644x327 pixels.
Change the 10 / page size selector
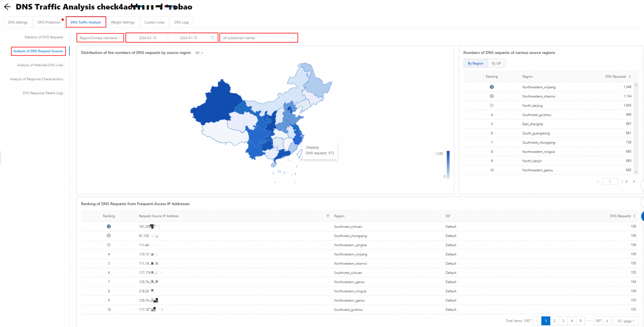pyautogui.click(x=626, y=321)
